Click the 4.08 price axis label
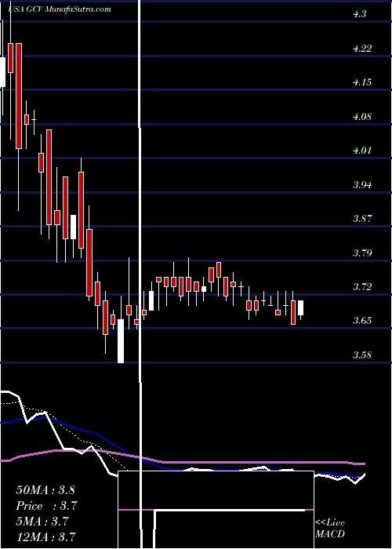 (362, 117)
